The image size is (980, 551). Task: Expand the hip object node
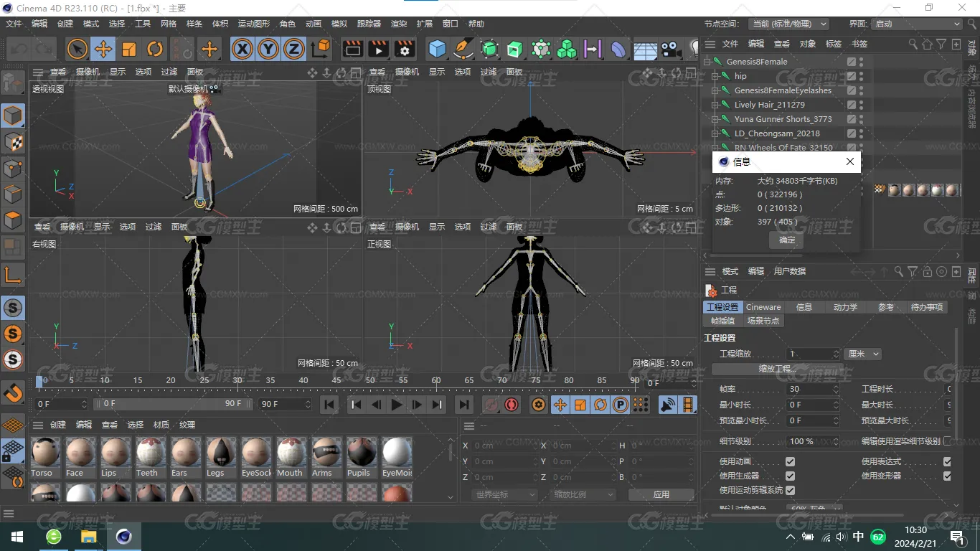pyautogui.click(x=715, y=76)
